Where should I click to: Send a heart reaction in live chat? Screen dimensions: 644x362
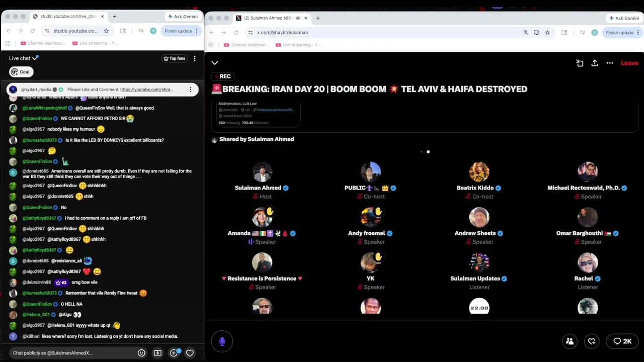(190, 353)
